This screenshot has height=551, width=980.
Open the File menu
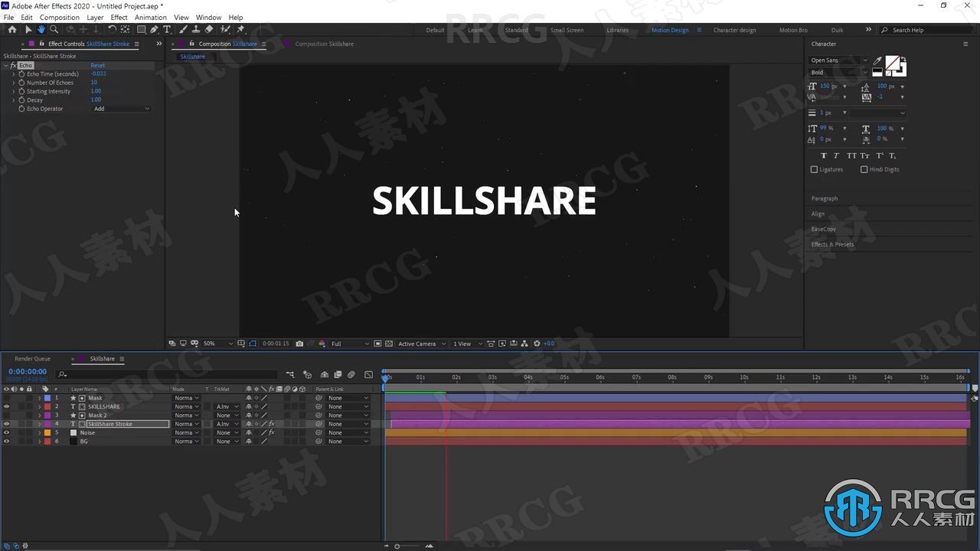pyautogui.click(x=8, y=17)
